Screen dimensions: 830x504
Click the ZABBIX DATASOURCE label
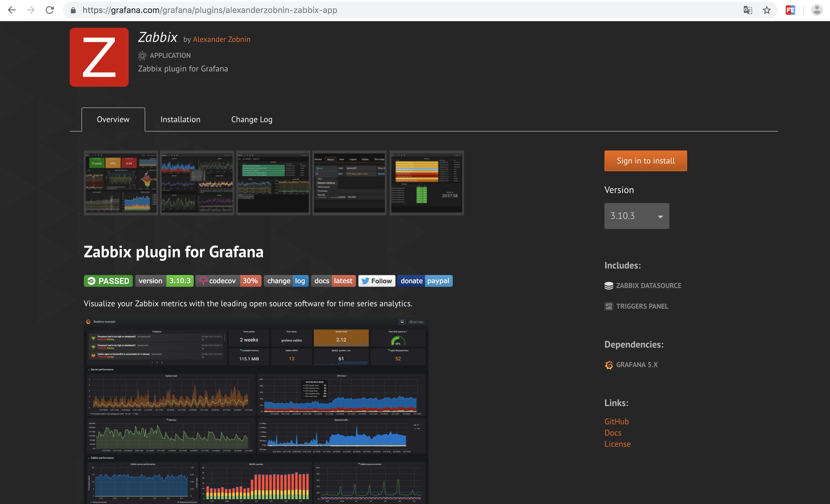648,286
